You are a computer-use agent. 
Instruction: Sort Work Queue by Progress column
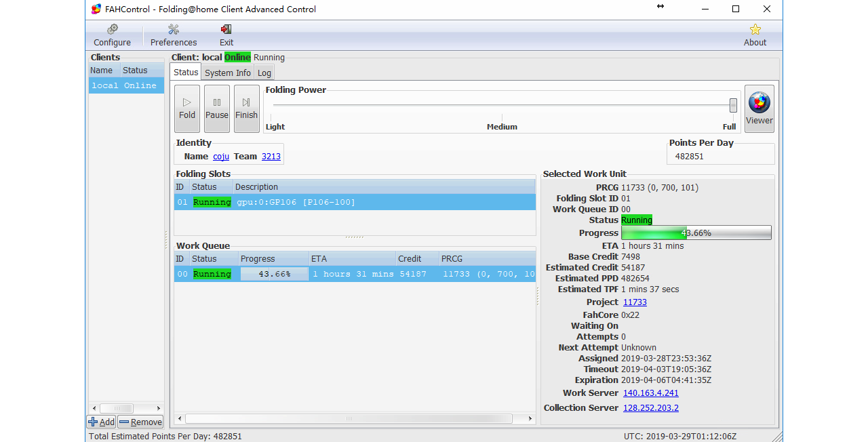275,259
